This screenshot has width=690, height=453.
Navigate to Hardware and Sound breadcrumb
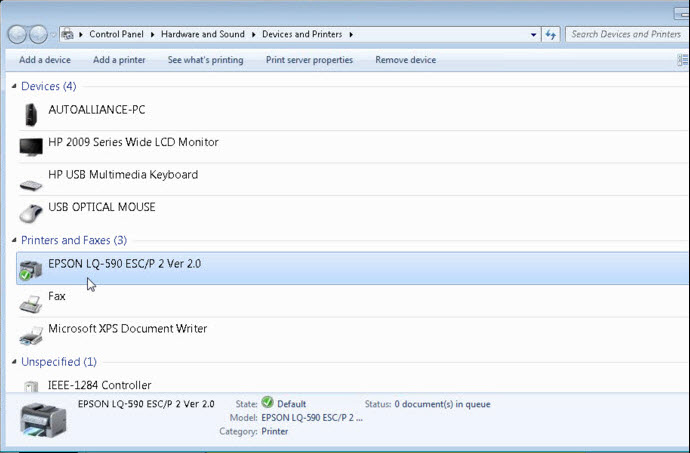tap(204, 34)
